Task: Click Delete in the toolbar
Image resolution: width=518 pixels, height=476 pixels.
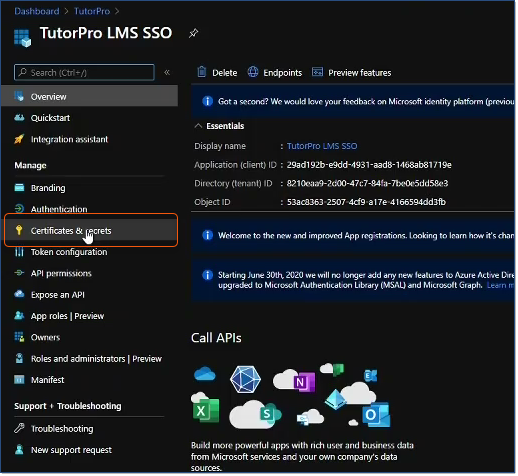Action: tap(225, 73)
